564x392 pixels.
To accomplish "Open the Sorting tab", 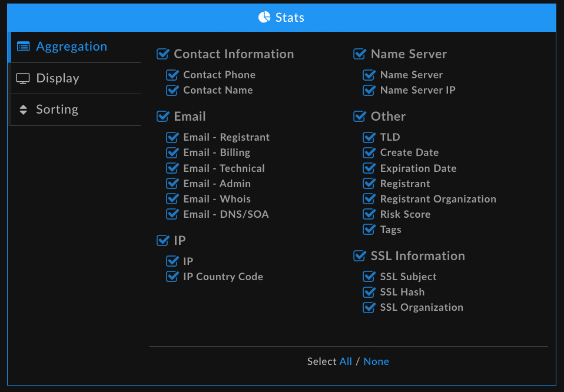I will click(x=75, y=109).
